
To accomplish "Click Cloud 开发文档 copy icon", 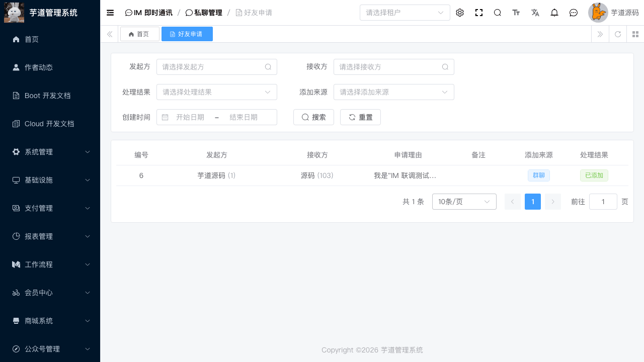I will [x=16, y=124].
